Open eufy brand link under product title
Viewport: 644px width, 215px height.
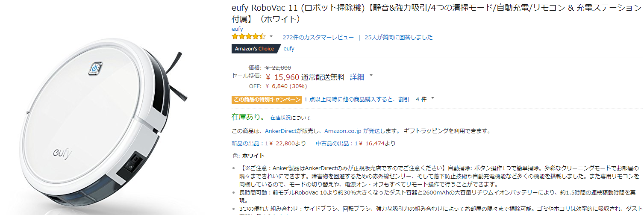tap(237, 29)
